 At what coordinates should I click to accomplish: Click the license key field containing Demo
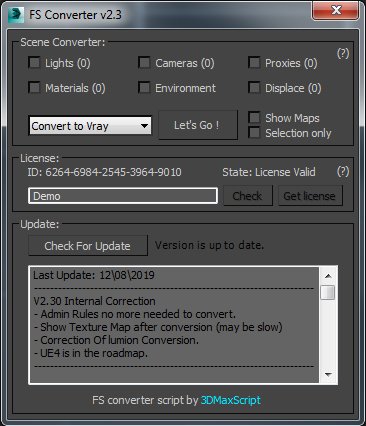pyautogui.click(x=123, y=196)
